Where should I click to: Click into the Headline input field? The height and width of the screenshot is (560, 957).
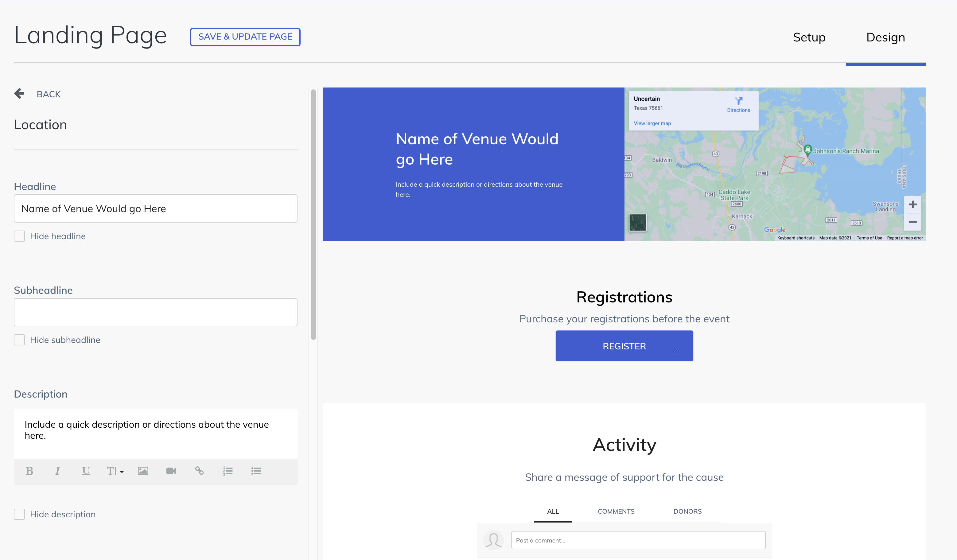point(156,209)
